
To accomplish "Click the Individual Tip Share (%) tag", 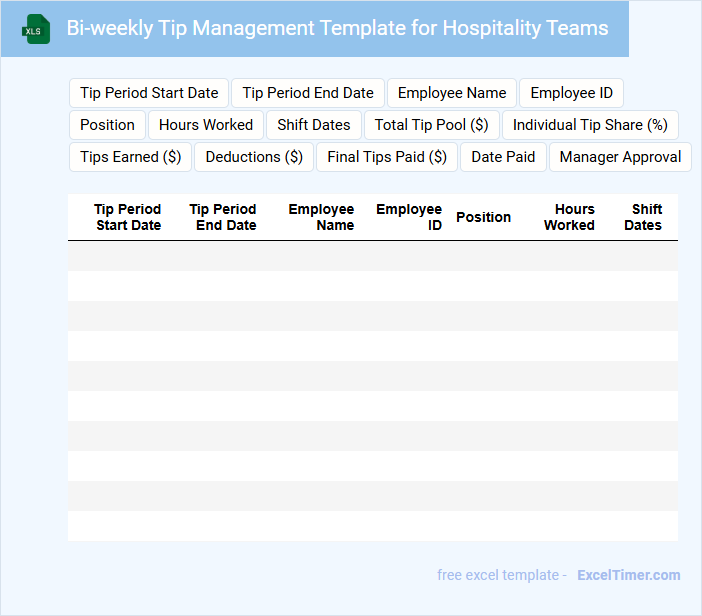I will [590, 125].
